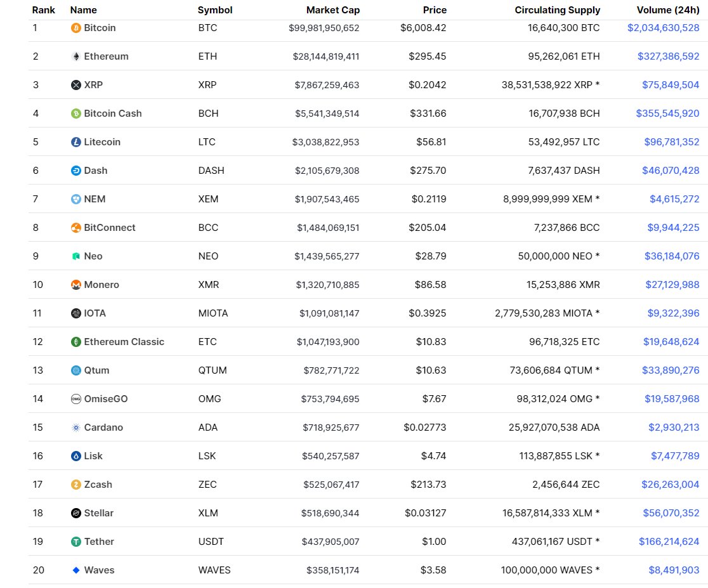This screenshot has width=708, height=588.
Task: Select the WAVES symbol cell
Action: [214, 570]
